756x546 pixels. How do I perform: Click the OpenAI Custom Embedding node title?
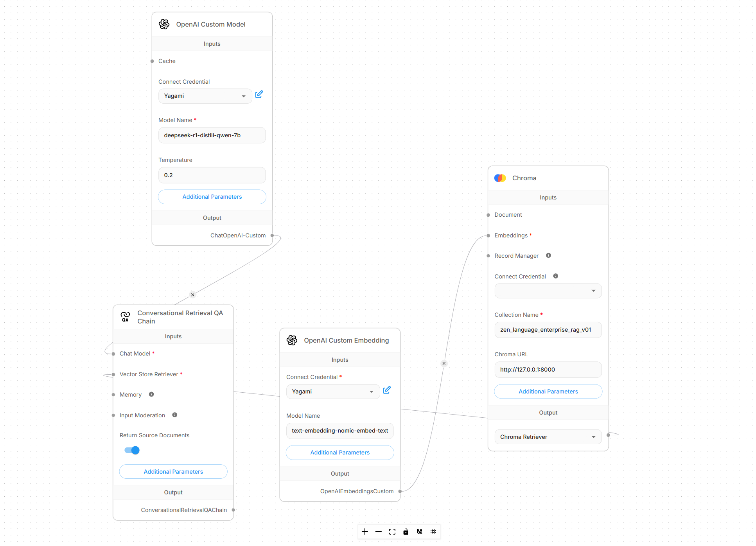(347, 340)
